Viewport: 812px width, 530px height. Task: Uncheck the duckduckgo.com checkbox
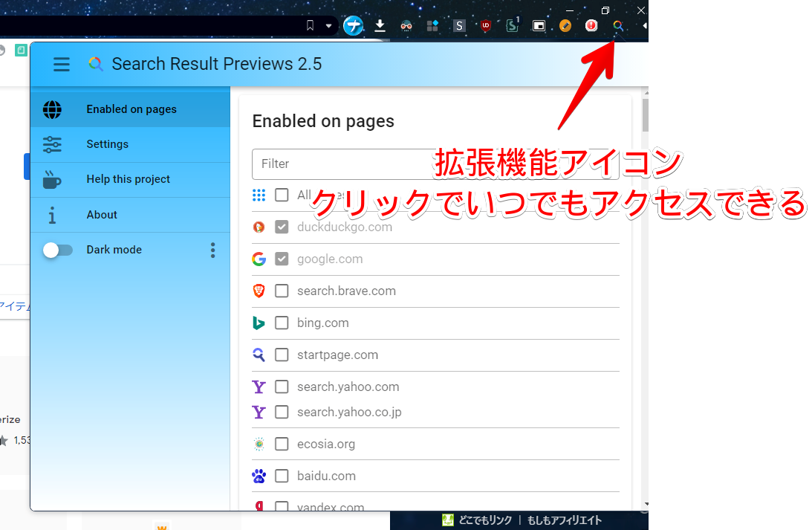pyautogui.click(x=282, y=227)
